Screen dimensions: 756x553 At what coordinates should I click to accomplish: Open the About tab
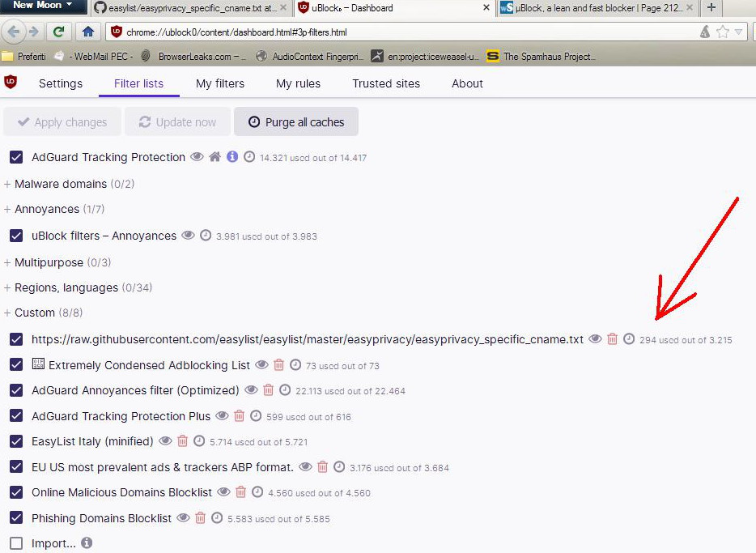click(x=467, y=83)
